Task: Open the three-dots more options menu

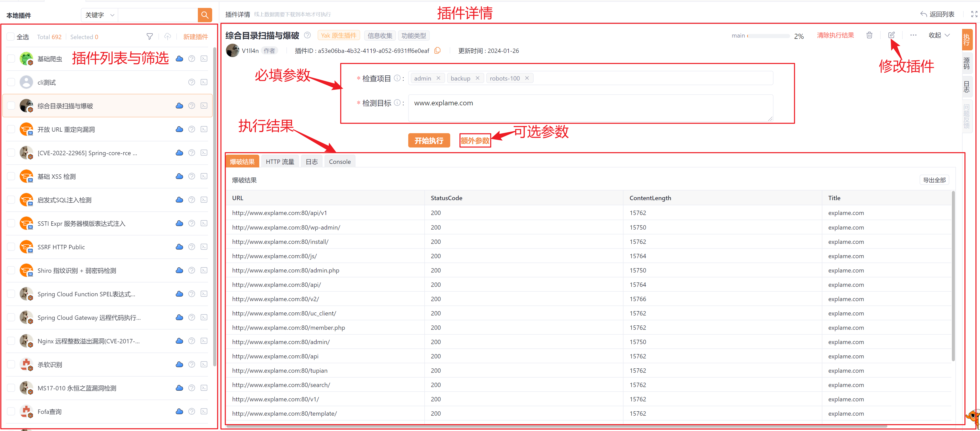Action: pyautogui.click(x=913, y=35)
